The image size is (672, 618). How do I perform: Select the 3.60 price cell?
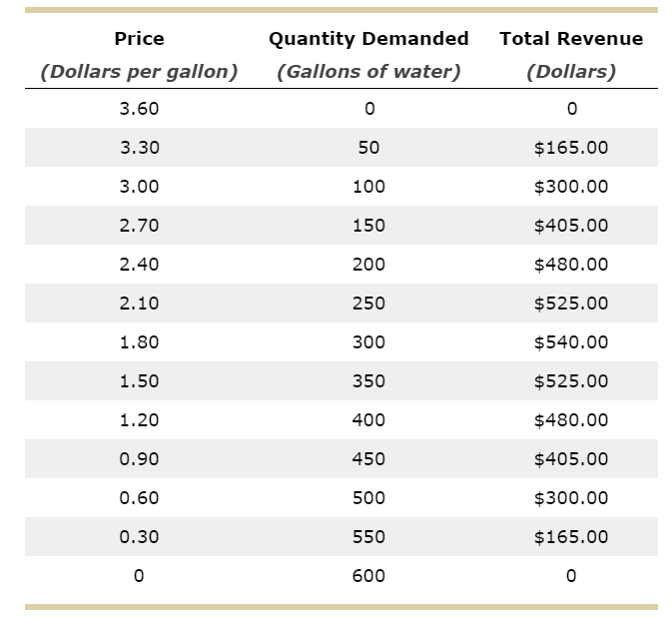[x=139, y=109]
